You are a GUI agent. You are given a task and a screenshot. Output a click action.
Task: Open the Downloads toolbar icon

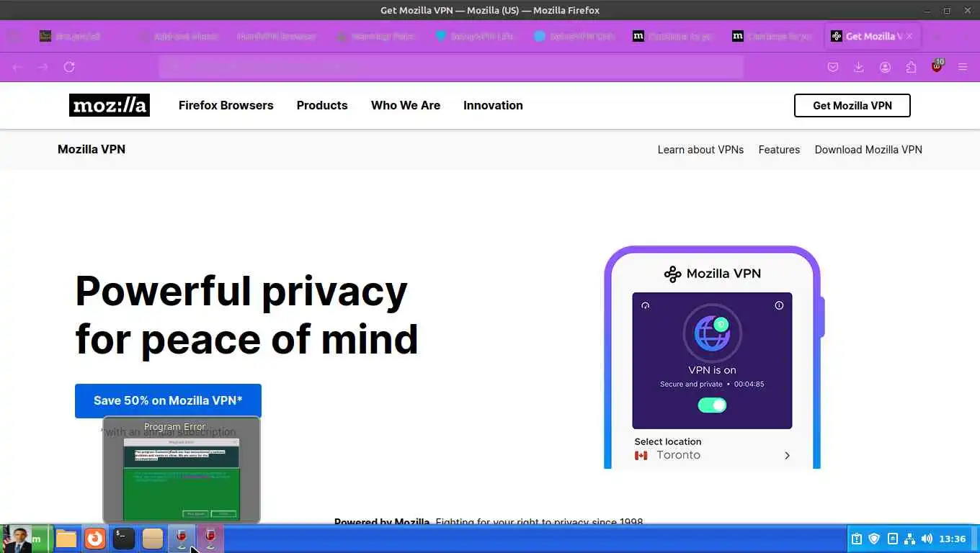click(859, 67)
